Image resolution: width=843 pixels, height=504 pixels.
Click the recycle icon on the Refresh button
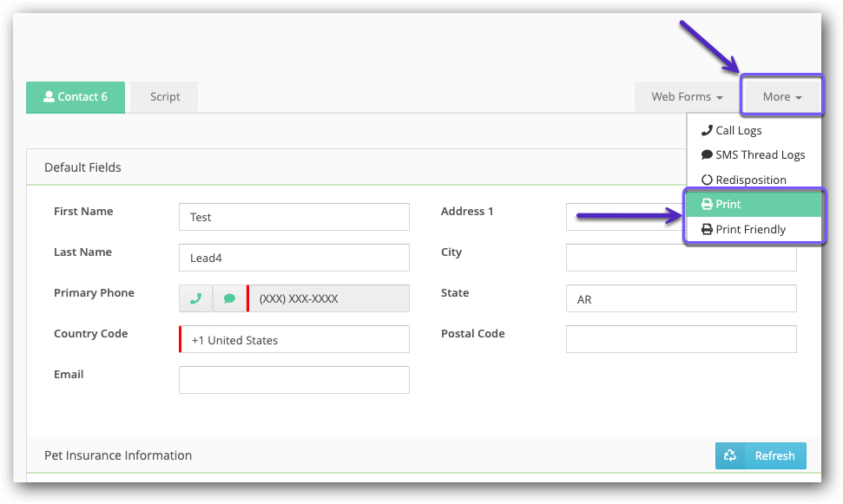click(x=730, y=455)
